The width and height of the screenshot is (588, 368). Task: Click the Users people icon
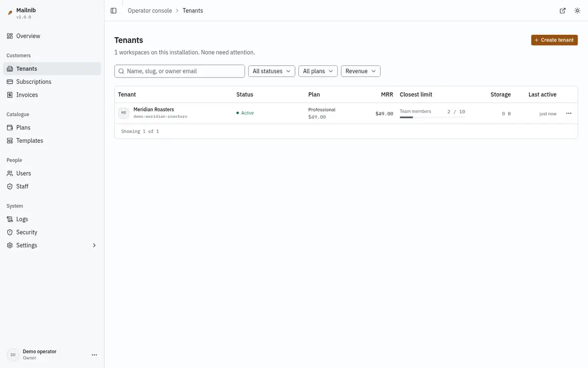coord(10,173)
